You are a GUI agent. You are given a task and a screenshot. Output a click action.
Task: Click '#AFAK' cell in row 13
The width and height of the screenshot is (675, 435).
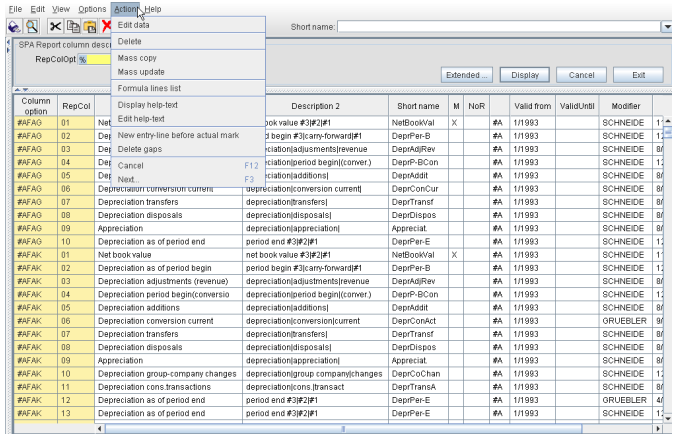(x=36, y=413)
